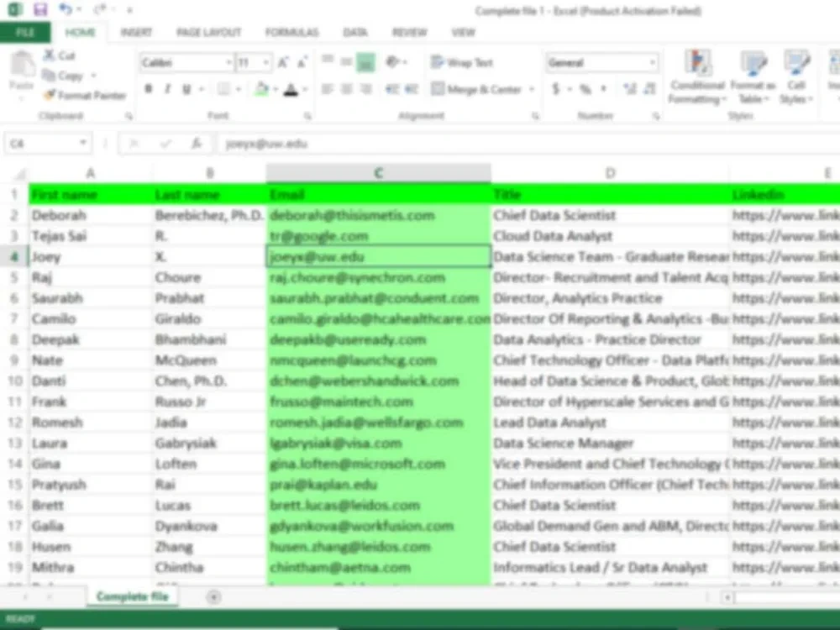
Task: Open the FILE tab
Action: pyautogui.click(x=25, y=32)
